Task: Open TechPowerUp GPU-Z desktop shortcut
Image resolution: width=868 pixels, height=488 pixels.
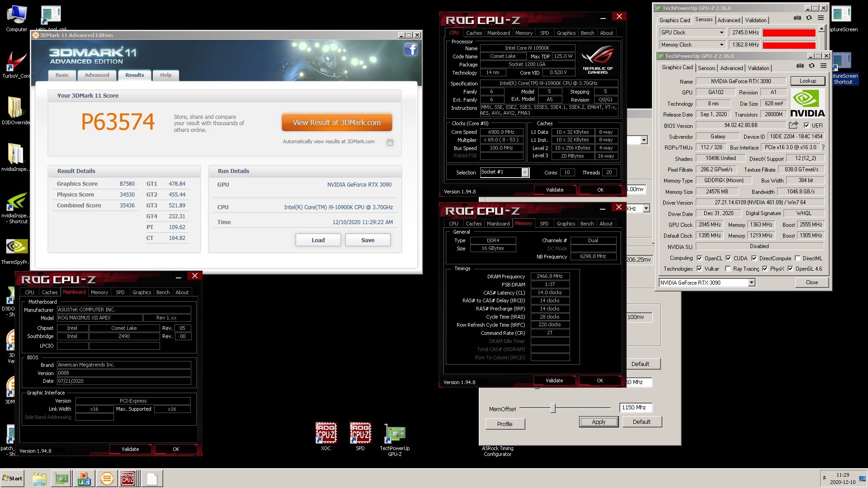Action: 395,435
